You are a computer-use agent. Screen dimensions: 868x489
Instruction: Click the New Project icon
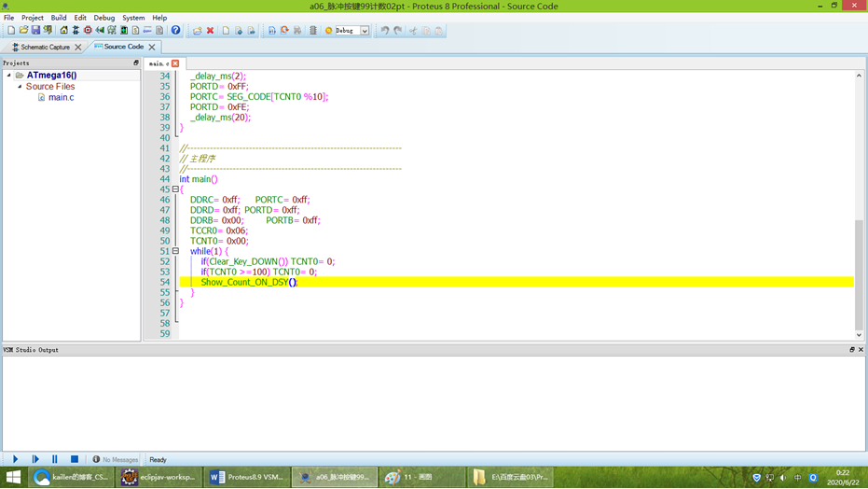pyautogui.click(x=11, y=31)
